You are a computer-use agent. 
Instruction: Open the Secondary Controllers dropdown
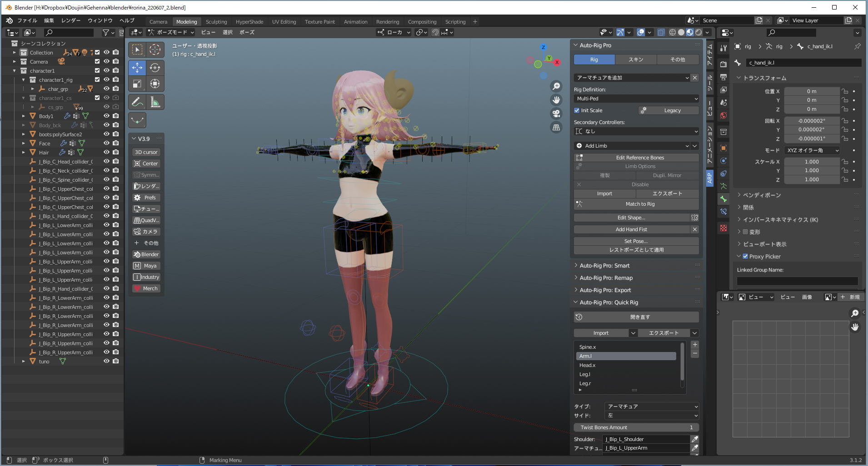636,131
